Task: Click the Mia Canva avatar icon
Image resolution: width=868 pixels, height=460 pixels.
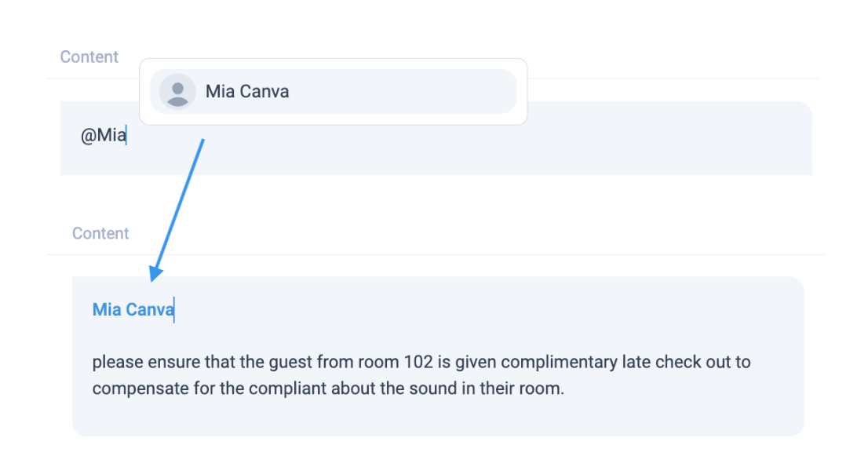Action: [177, 91]
